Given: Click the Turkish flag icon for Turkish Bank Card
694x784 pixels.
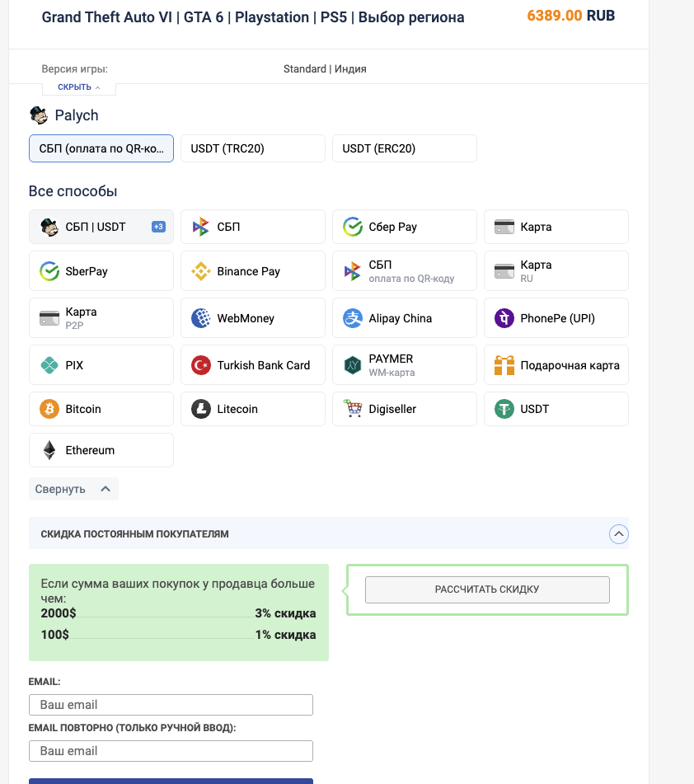Looking at the screenshot, I should (x=201, y=365).
